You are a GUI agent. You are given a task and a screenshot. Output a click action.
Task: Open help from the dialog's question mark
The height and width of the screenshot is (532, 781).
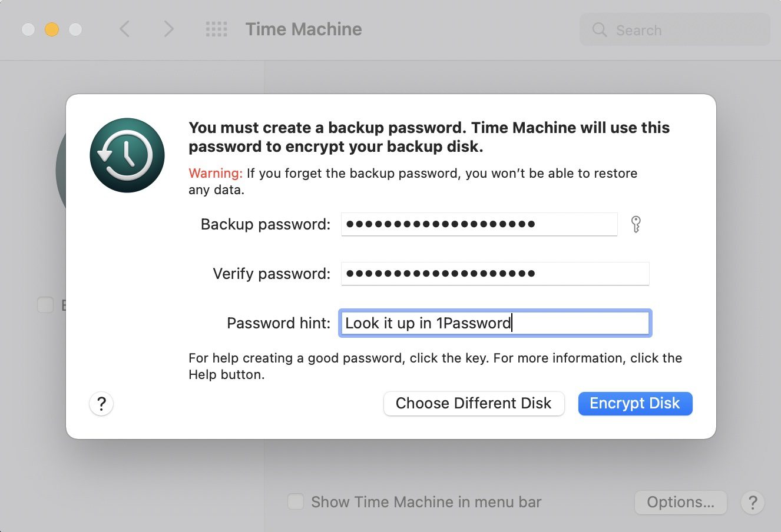point(101,404)
